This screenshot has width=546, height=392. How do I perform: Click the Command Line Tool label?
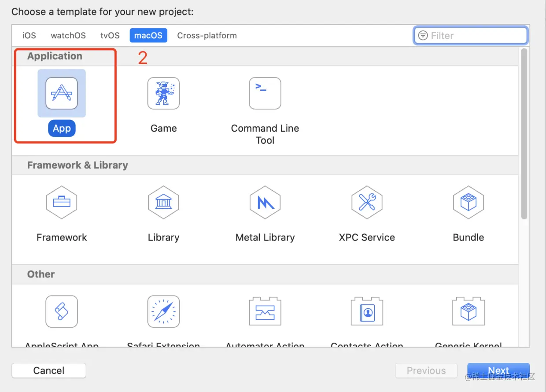pos(265,134)
